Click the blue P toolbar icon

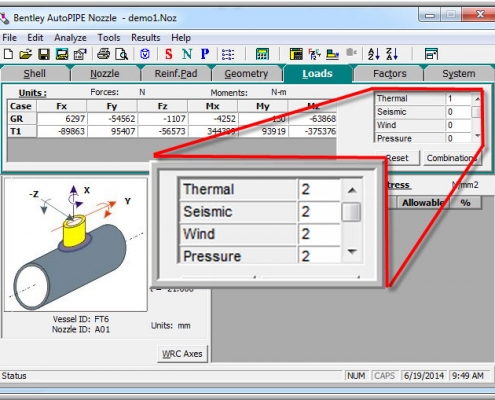tap(205, 54)
